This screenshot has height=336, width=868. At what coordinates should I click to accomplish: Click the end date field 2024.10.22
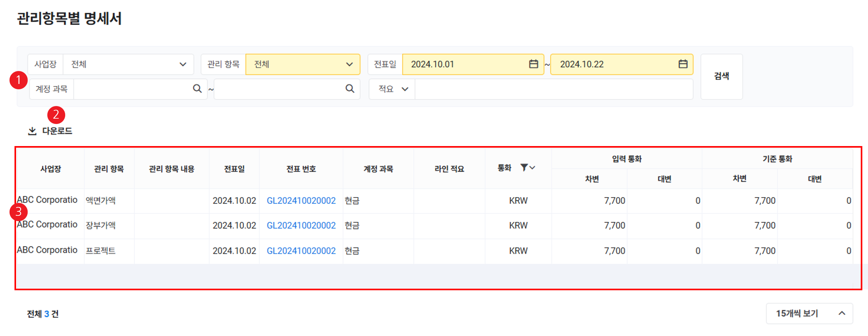coord(613,64)
